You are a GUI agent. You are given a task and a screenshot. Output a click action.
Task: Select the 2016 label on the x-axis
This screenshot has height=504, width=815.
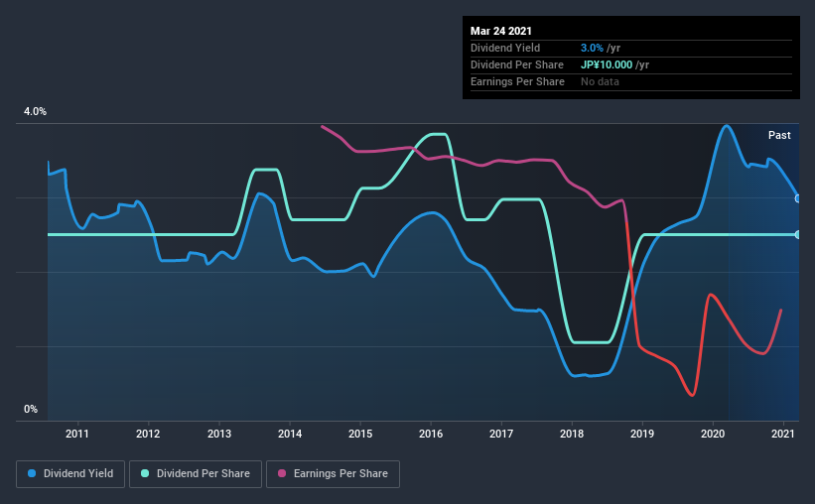click(431, 434)
